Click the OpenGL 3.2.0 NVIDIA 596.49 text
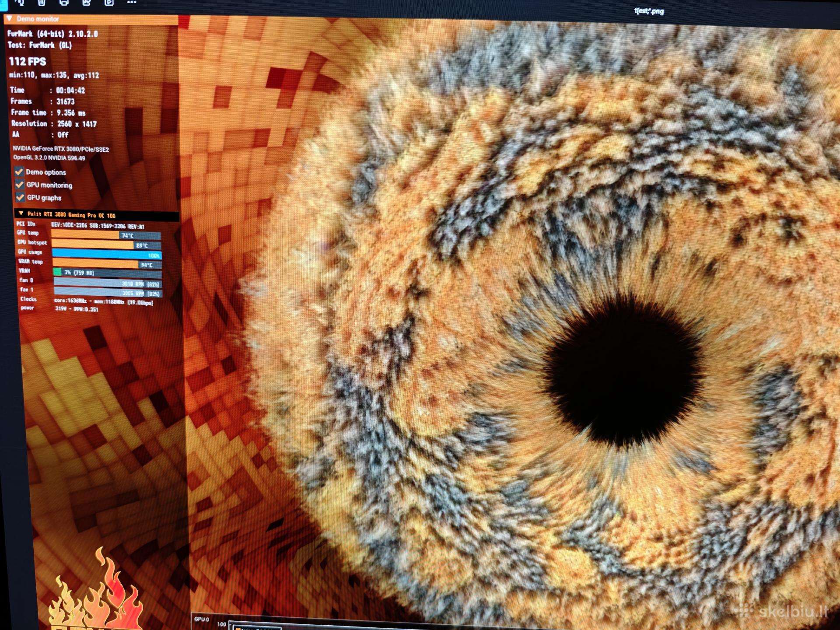Viewport: 840px width, 630px height. [49, 157]
